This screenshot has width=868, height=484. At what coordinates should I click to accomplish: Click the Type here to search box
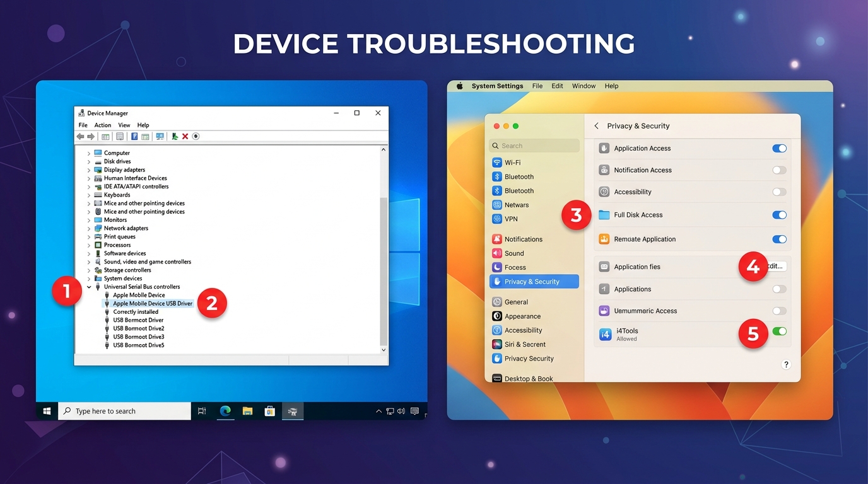tap(125, 411)
